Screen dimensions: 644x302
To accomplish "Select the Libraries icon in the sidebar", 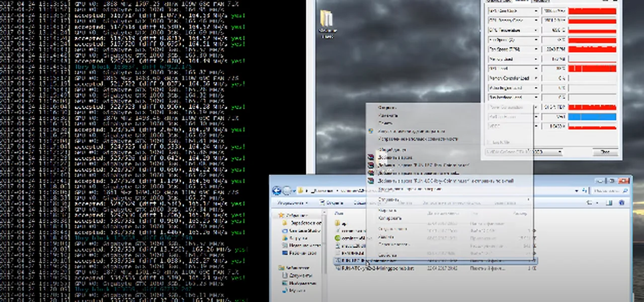I will [x=281, y=268].
